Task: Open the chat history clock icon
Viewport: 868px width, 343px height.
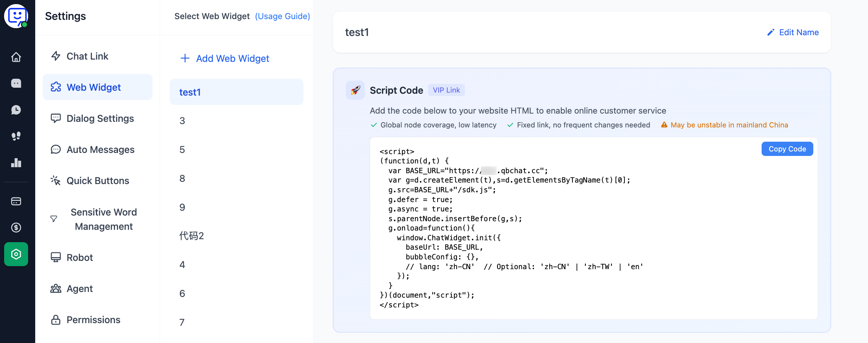Action: (x=16, y=110)
